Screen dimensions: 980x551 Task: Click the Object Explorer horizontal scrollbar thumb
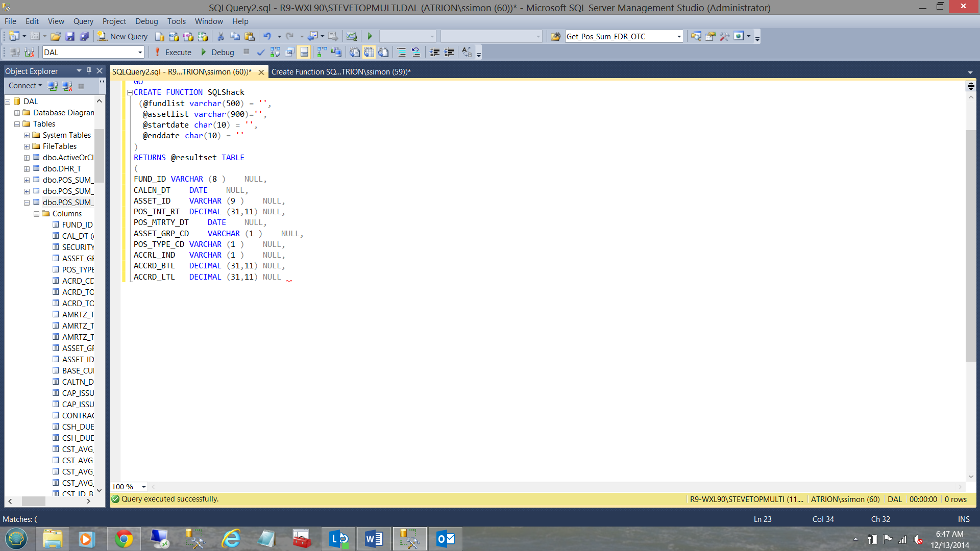[x=34, y=502]
